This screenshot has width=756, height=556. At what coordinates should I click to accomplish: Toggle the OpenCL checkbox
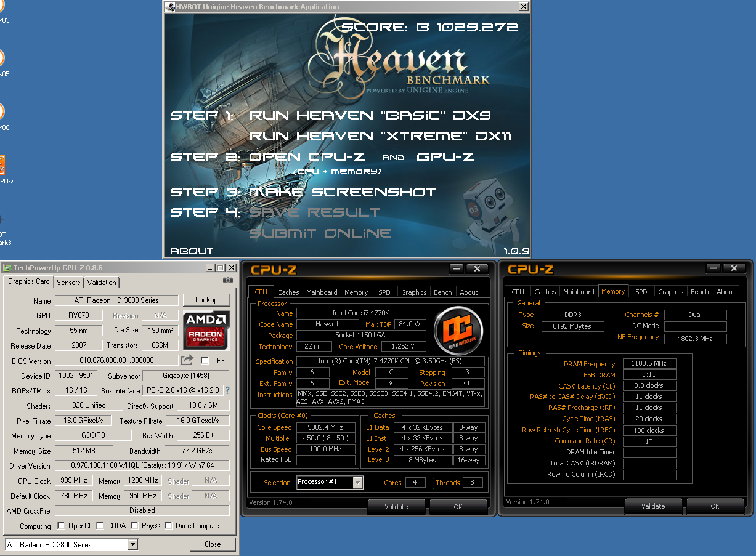pyautogui.click(x=61, y=526)
